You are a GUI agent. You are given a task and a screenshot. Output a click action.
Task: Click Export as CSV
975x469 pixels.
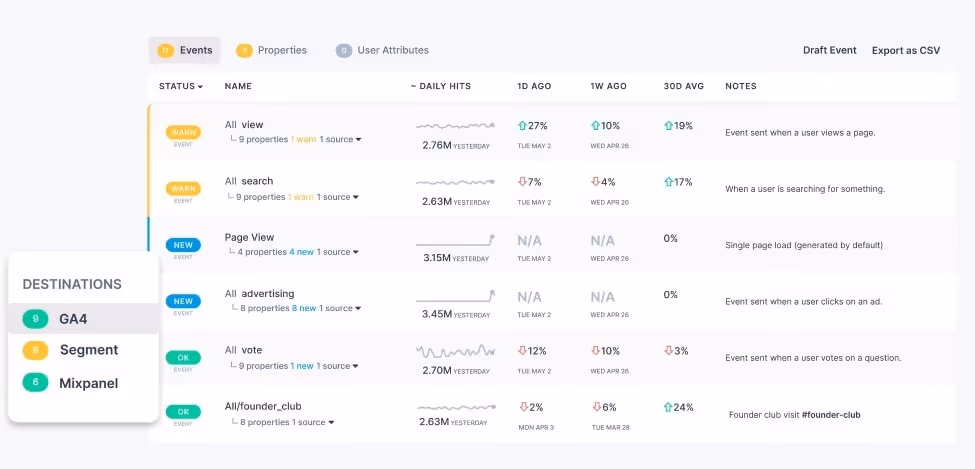coord(905,50)
